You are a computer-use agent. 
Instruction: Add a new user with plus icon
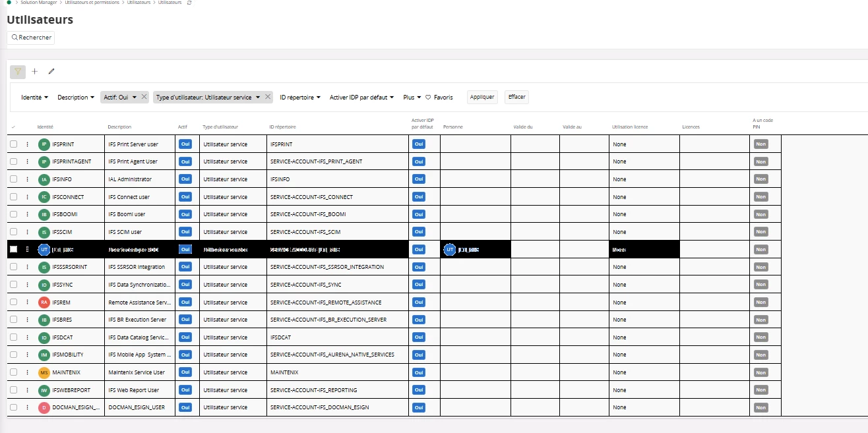[x=35, y=71]
